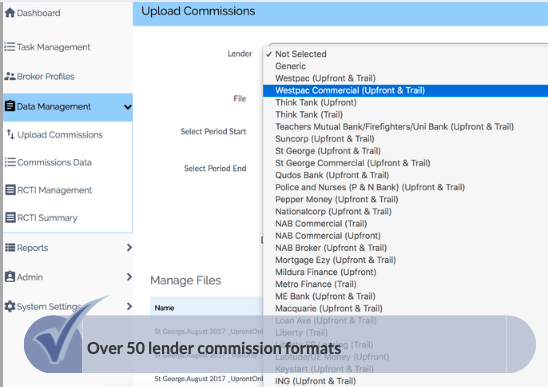
Task: Select ME Bank (Upfront & Trail)
Action: pyautogui.click(x=325, y=296)
